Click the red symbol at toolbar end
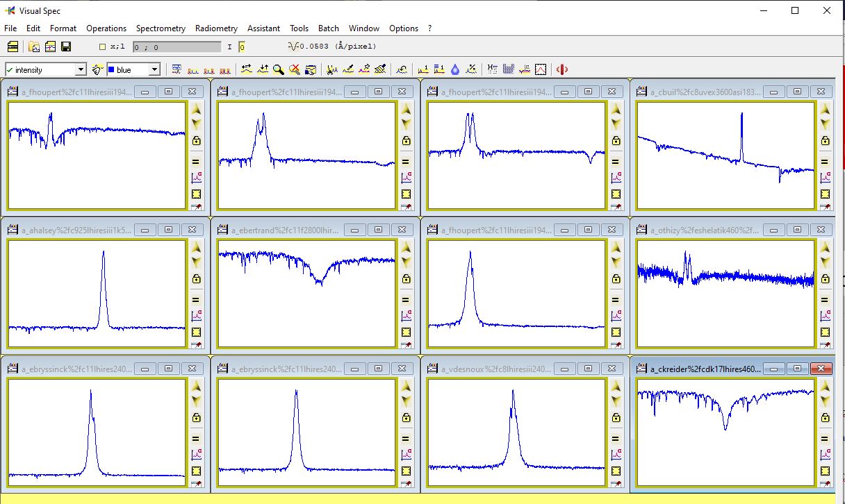Viewport: 845px width, 504px height. 562,69
